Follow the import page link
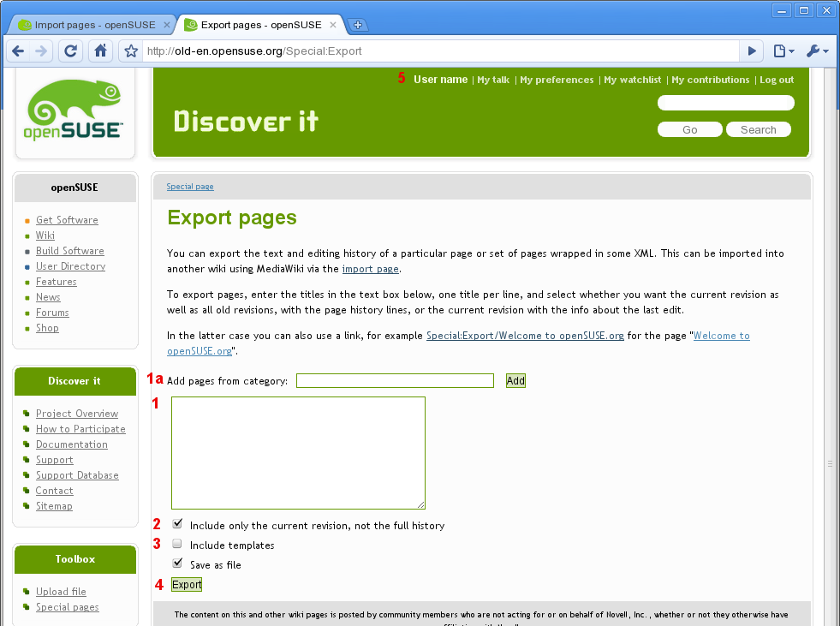The width and height of the screenshot is (840, 626). click(x=370, y=269)
